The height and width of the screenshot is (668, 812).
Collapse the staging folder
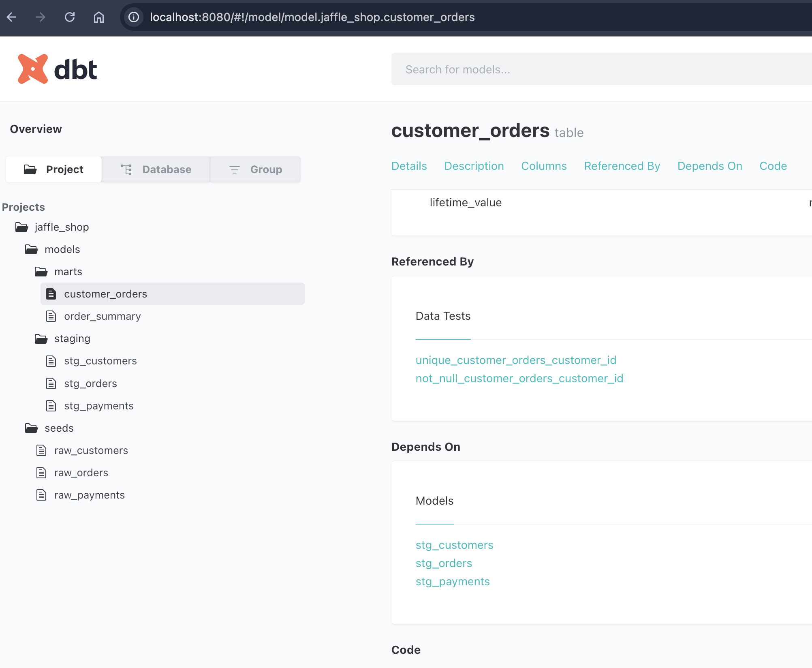[41, 338]
